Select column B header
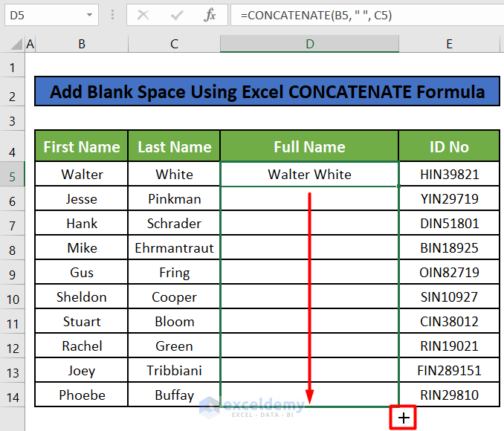The height and width of the screenshot is (431, 504). 82,44
